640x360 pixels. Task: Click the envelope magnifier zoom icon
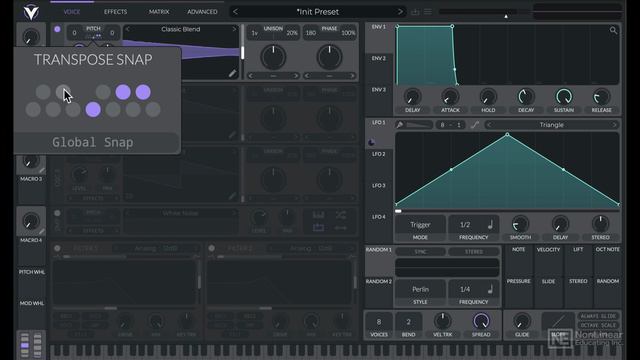[x=613, y=30]
